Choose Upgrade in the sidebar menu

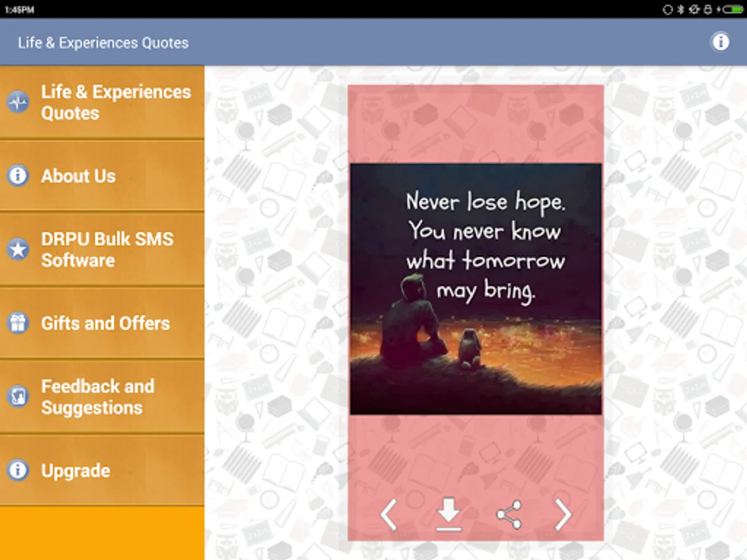coord(102,470)
